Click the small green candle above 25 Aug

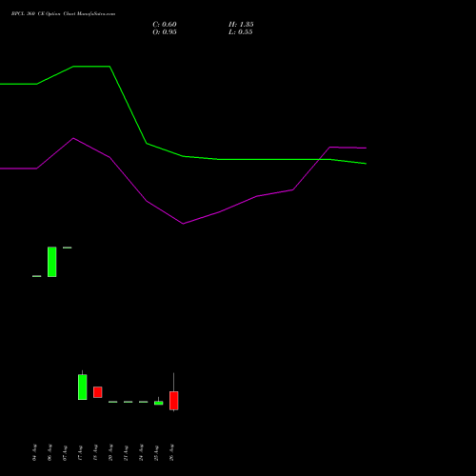(x=159, y=403)
